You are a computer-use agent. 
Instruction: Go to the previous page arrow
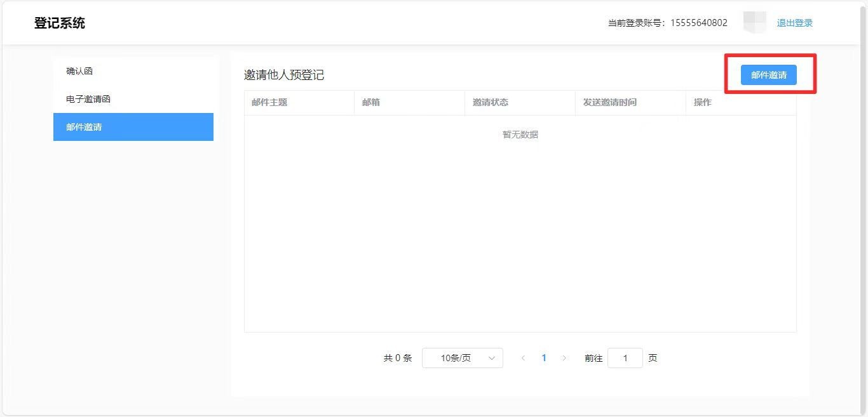[x=523, y=358]
